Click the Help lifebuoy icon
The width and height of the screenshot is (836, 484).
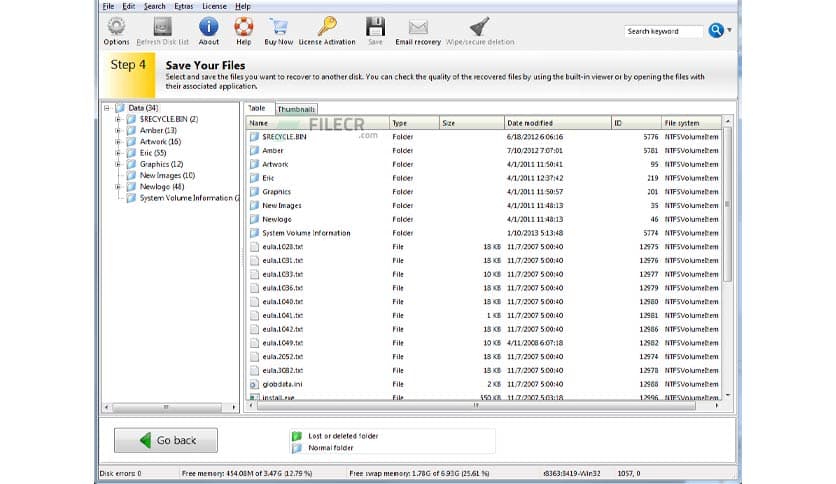pyautogui.click(x=244, y=27)
